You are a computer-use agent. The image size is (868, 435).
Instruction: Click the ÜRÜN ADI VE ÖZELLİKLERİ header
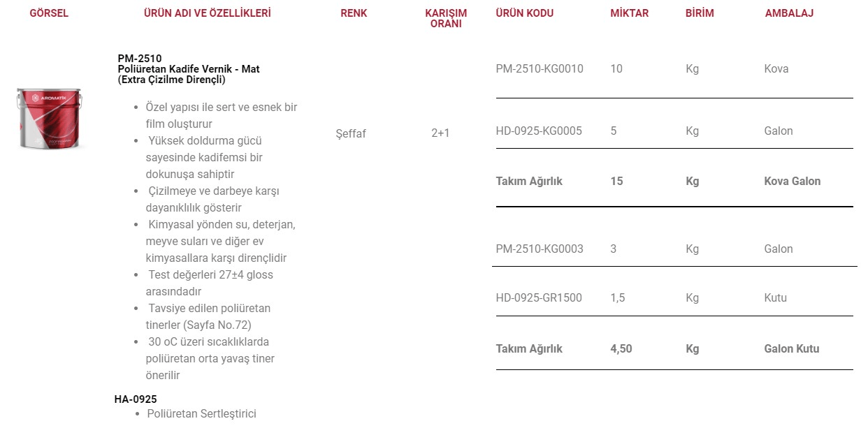coord(208,13)
